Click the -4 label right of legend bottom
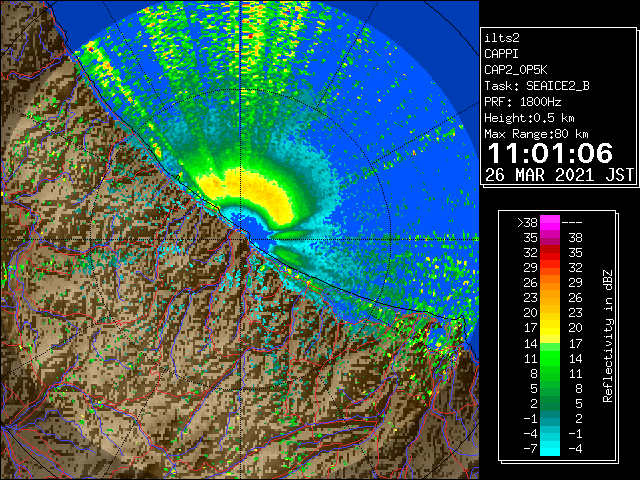Image resolution: width=640 pixels, height=480 pixels. [x=575, y=449]
